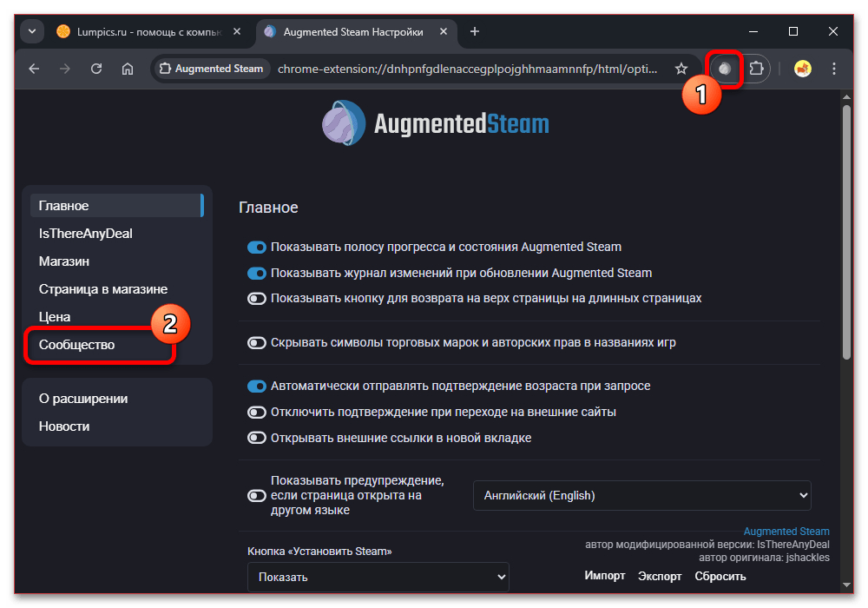Enable Отключить подтверждение при переходе на внешние сайты
Image resolution: width=868 pixels, height=608 pixels.
(257, 412)
